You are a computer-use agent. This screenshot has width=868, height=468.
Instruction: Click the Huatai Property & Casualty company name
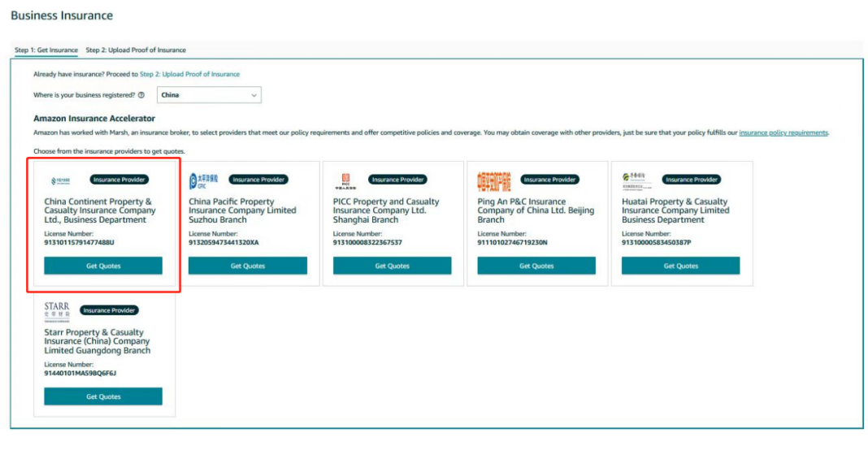[676, 210]
